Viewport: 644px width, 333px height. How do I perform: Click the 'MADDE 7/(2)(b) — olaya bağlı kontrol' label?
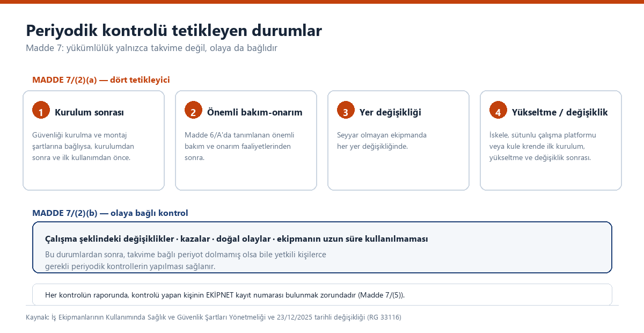(x=110, y=213)
